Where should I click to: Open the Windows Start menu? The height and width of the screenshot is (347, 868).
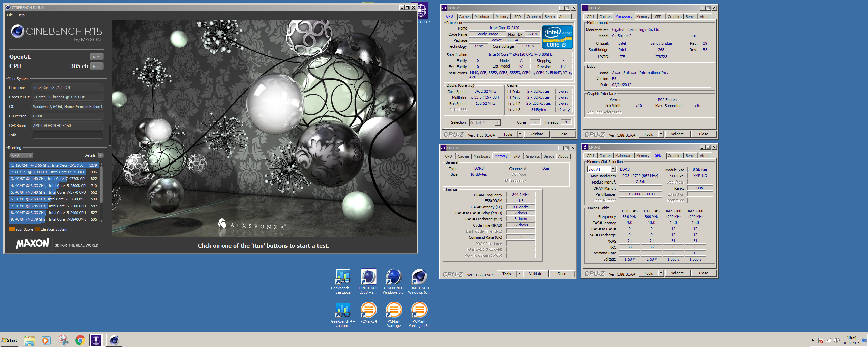tap(9, 340)
